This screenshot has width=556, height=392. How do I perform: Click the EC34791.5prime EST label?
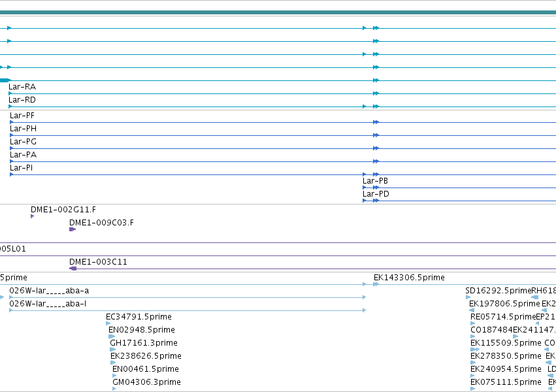coord(139,318)
